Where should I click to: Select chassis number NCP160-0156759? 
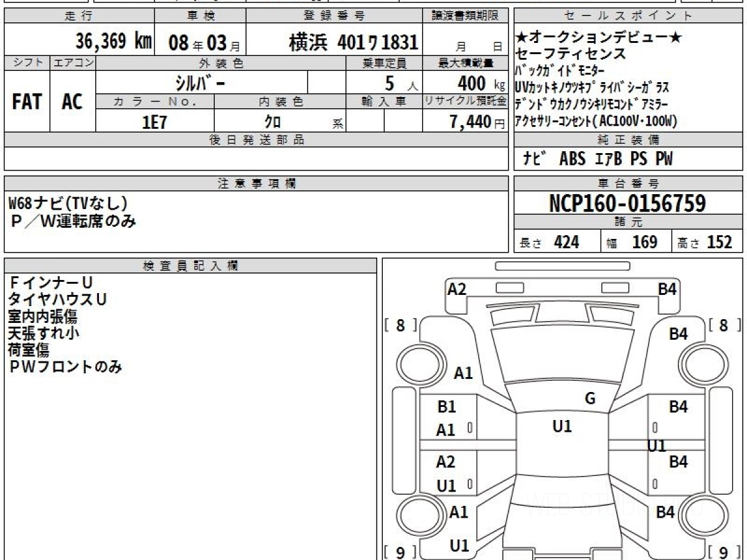click(628, 203)
